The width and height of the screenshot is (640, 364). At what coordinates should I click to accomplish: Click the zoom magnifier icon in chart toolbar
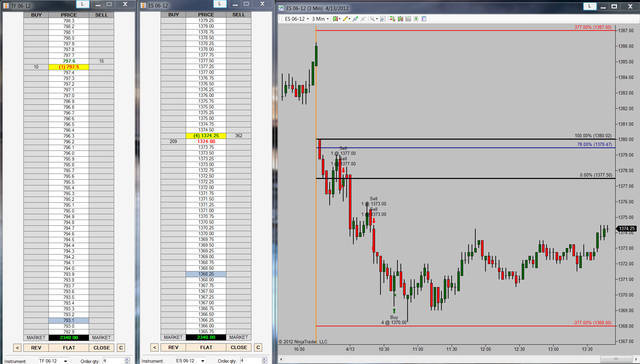(371, 19)
